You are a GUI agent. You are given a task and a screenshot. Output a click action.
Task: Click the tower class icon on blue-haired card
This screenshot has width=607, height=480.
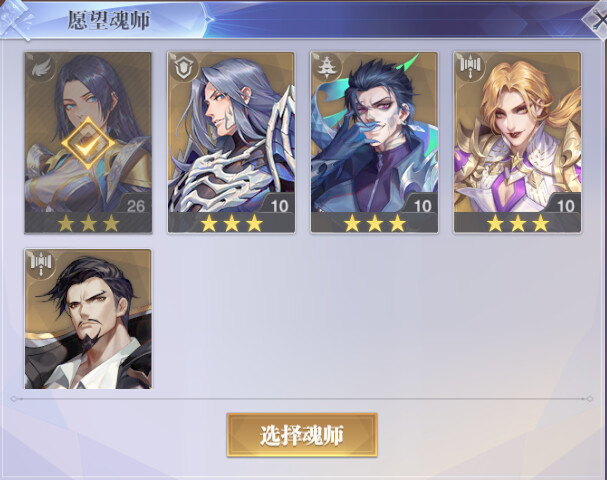click(x=328, y=68)
